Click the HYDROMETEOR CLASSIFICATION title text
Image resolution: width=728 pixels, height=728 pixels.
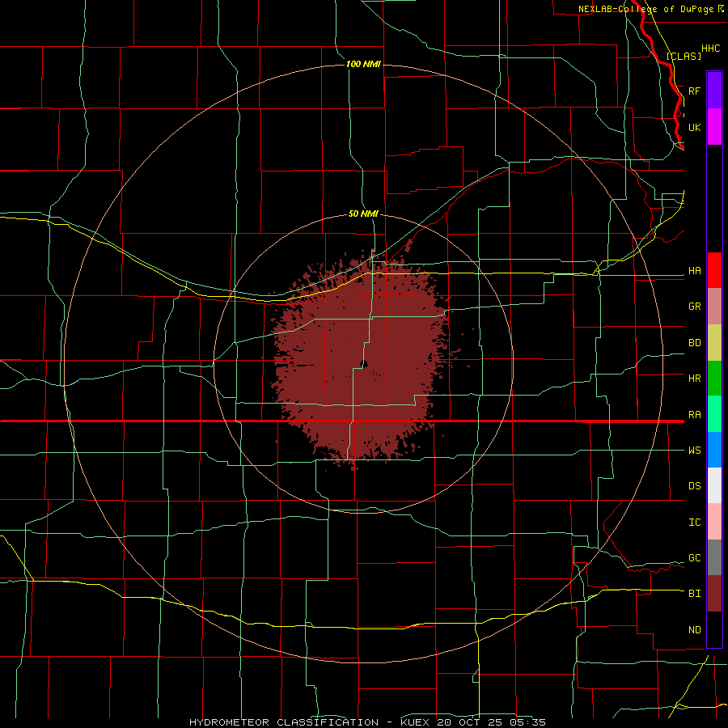(283, 722)
